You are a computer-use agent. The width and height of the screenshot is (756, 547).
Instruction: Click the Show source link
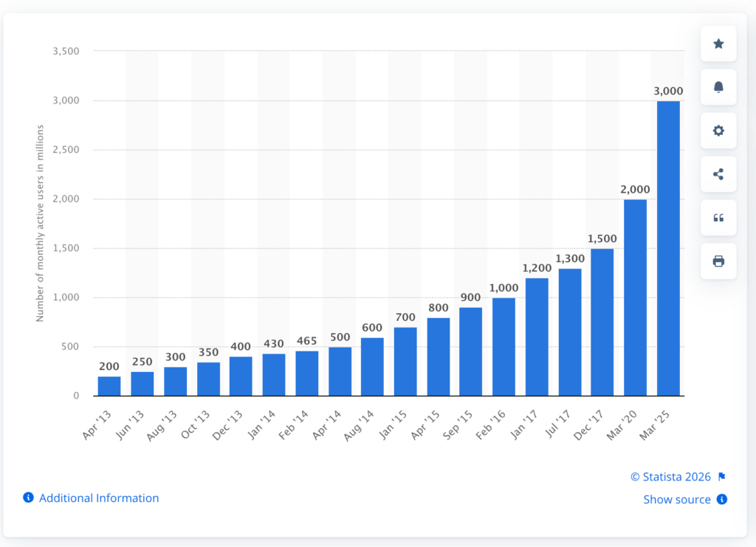(677, 500)
